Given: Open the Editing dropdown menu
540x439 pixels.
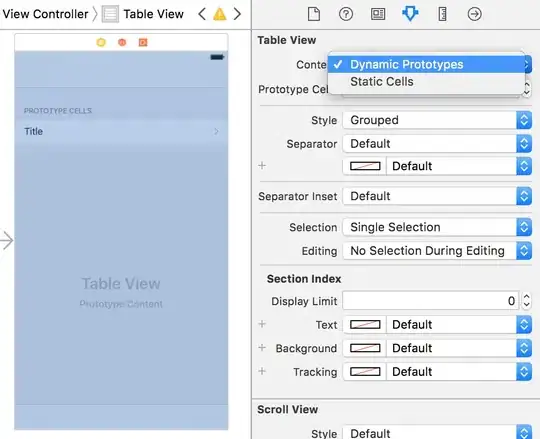Looking at the screenshot, I should [x=437, y=251].
